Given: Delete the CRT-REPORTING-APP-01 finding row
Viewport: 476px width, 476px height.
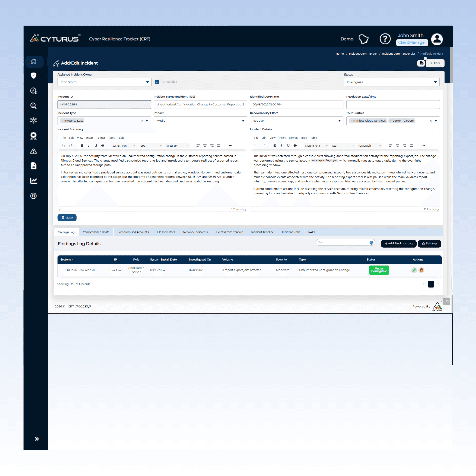Looking at the screenshot, I should coord(421,270).
